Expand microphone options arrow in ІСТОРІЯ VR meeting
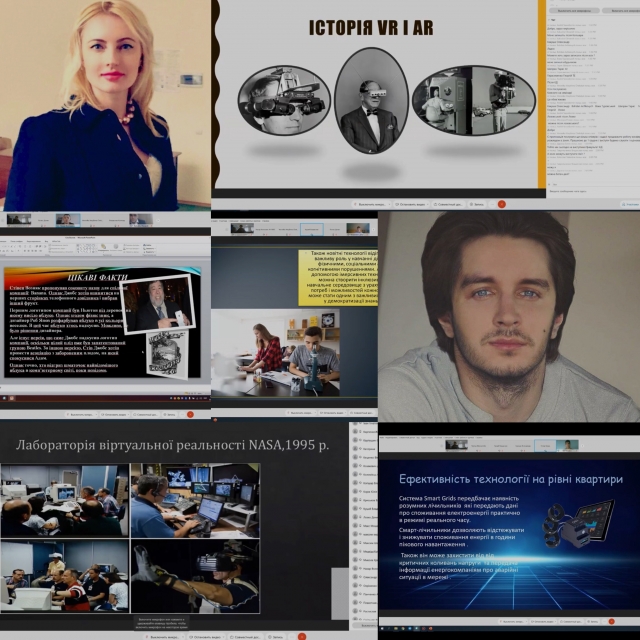 coord(389,204)
